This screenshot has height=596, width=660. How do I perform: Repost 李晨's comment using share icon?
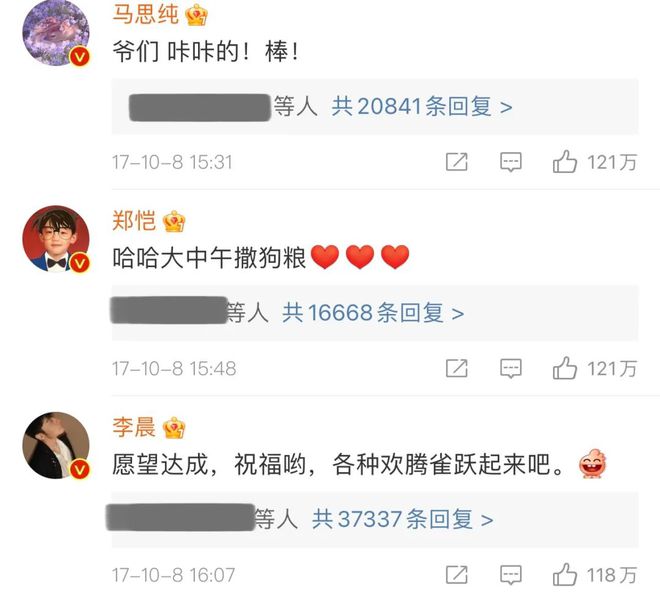coord(457,575)
